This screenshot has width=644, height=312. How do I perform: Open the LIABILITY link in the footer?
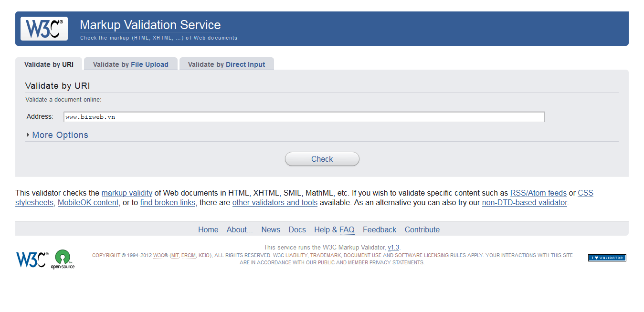click(296, 255)
